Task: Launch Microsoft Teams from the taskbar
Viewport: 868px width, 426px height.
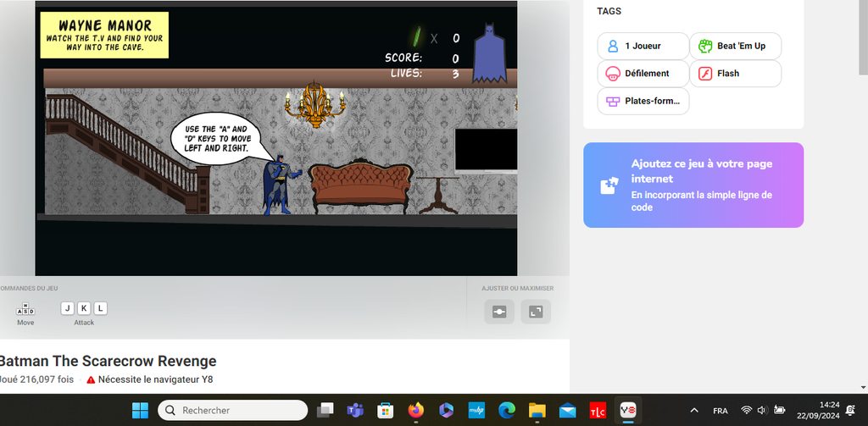Action: (x=355, y=410)
